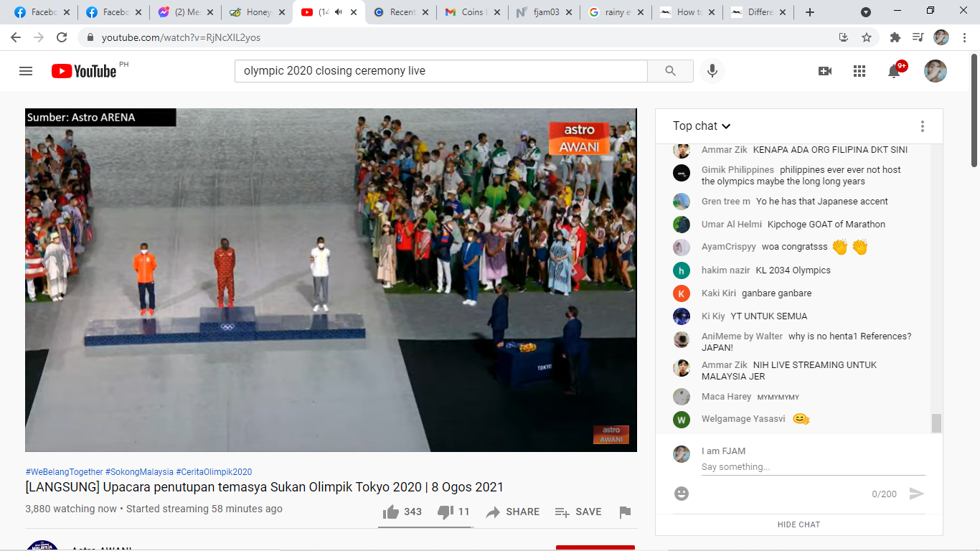Switch to the Gmail Coins tab
Image resolution: width=980 pixels, height=551 pixels.
pos(472,12)
